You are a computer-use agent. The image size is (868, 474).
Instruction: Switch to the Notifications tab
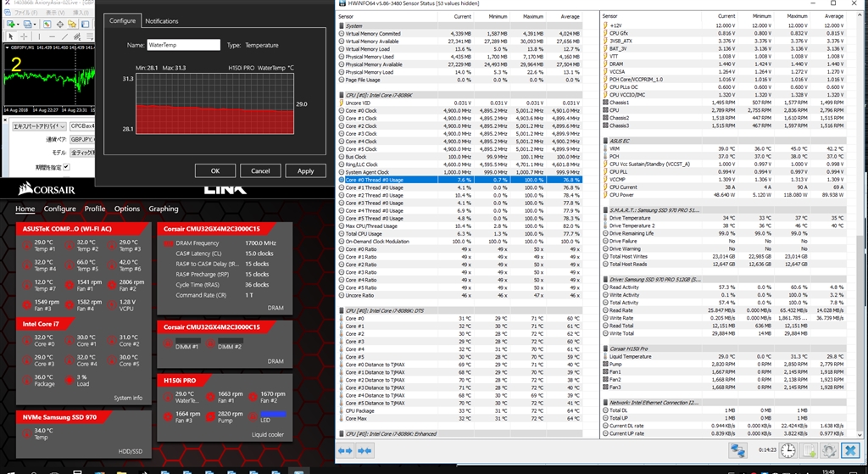tap(162, 21)
